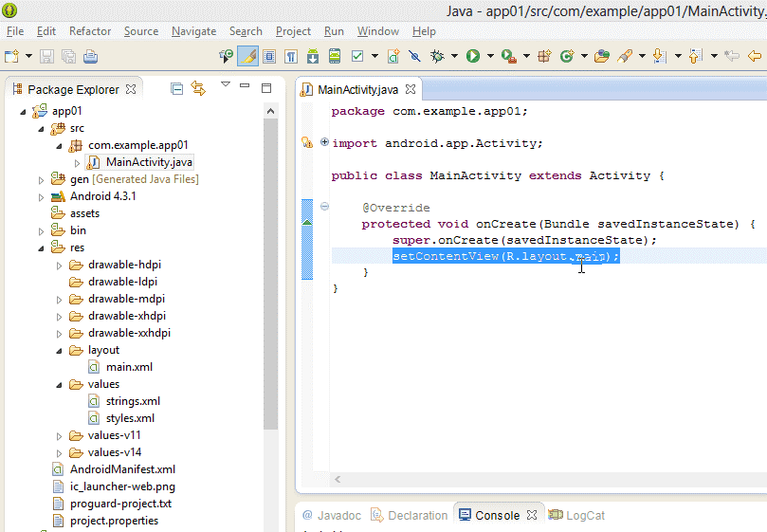Click the New Java Package icon
767x532 pixels.
click(x=544, y=56)
